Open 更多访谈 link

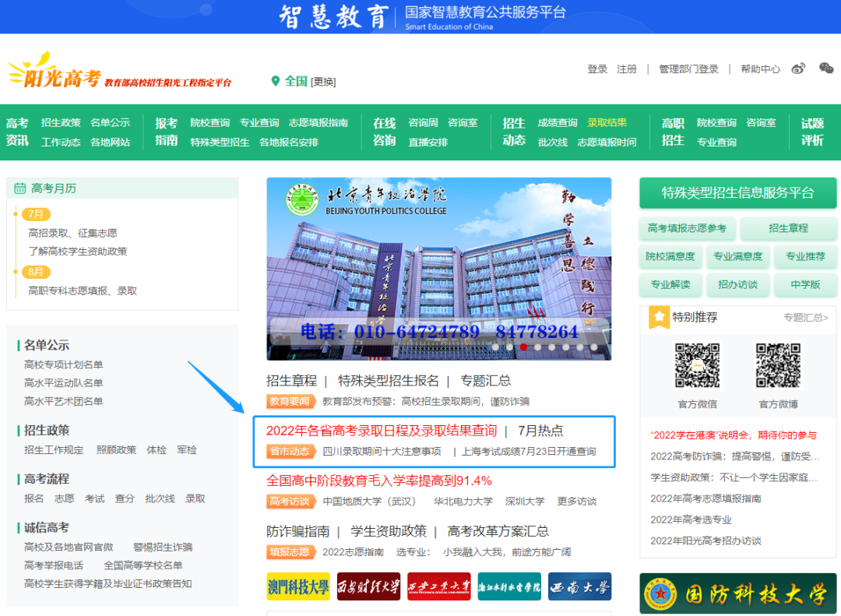(576, 502)
